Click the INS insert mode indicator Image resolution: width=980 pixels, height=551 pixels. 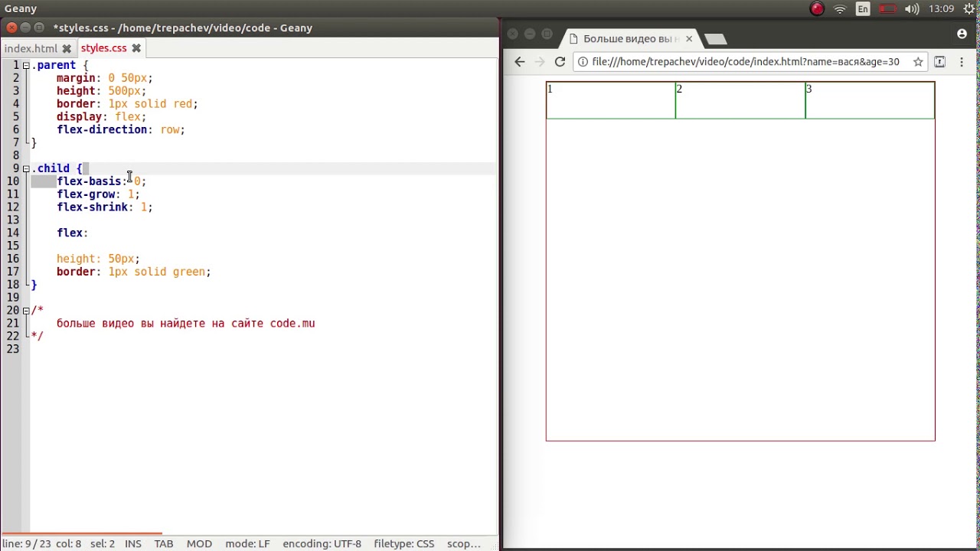click(132, 544)
